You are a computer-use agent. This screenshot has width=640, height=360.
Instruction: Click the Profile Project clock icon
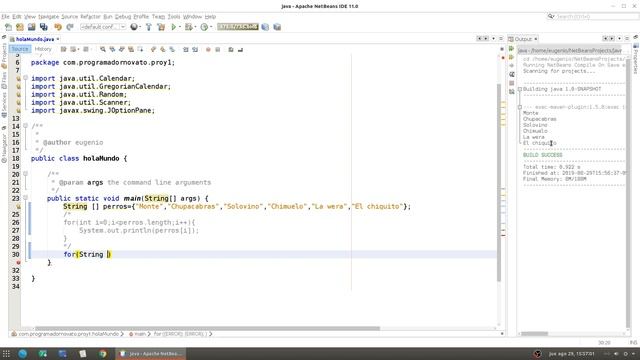click(204, 27)
